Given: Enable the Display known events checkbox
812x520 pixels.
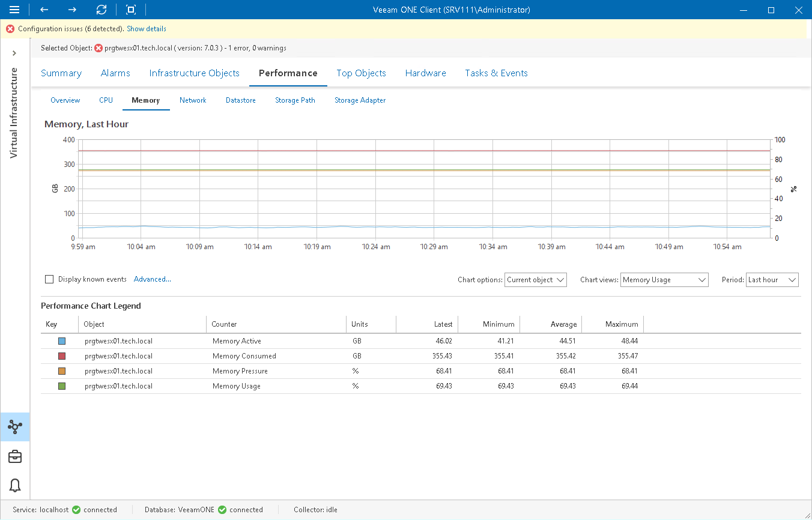Looking at the screenshot, I should (x=49, y=279).
